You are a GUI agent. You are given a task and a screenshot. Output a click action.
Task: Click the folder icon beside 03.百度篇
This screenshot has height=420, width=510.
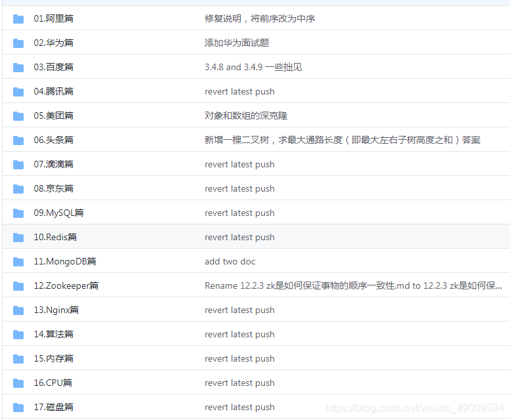18,68
